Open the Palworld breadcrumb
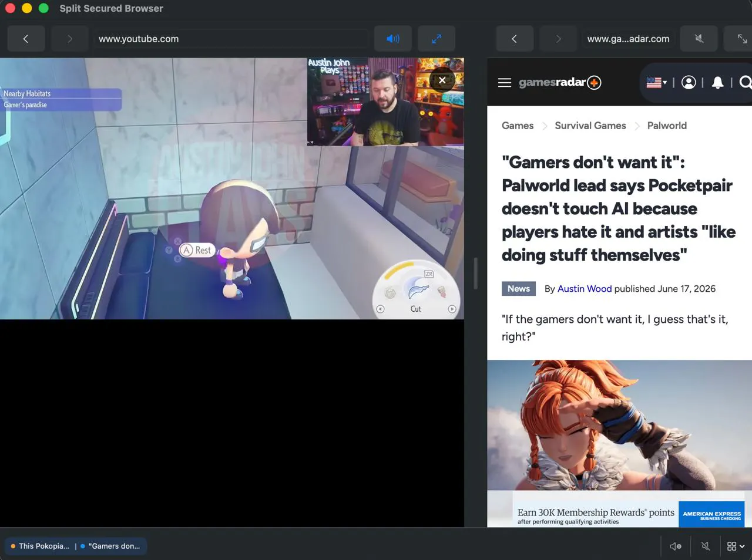Screen dimensions: 752x560 pyautogui.click(x=667, y=126)
